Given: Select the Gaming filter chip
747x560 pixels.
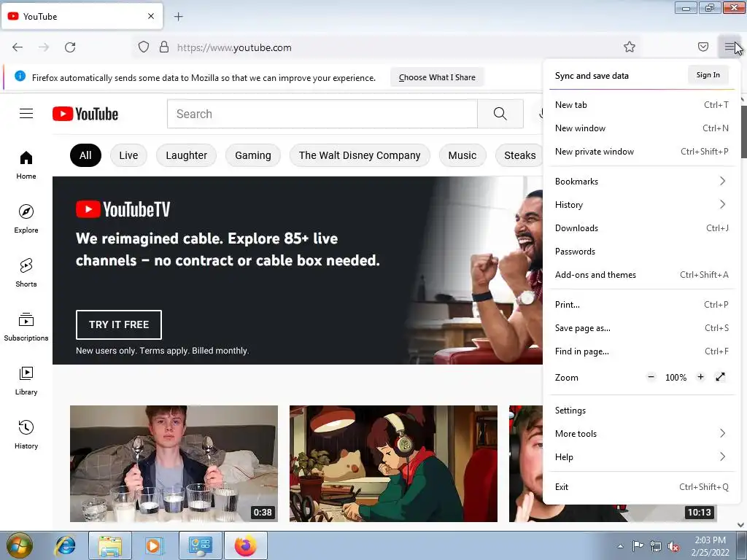Looking at the screenshot, I should 253,155.
